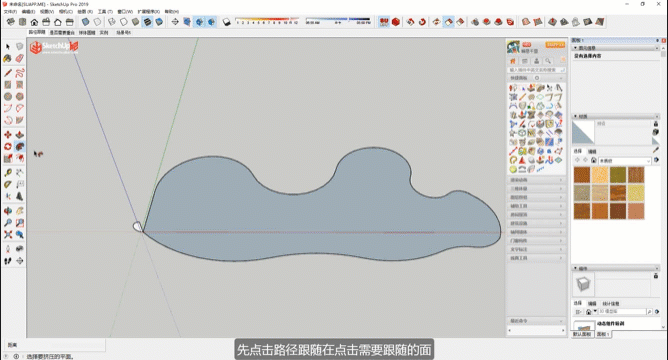Collapse the 材质 materials panel header
Screen dimensions: 668x360
(616, 116)
